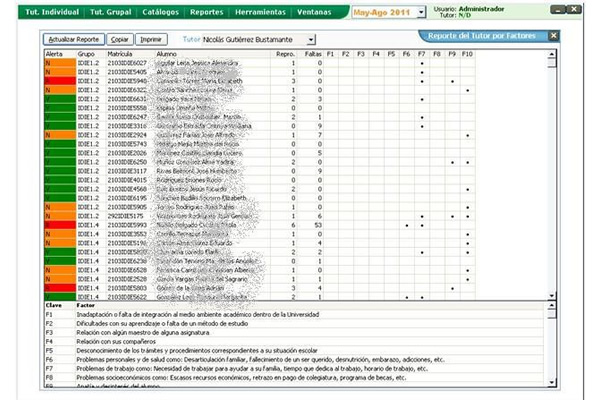Open the Tut. Individual menu
The image size is (600, 400).
[41, 11]
